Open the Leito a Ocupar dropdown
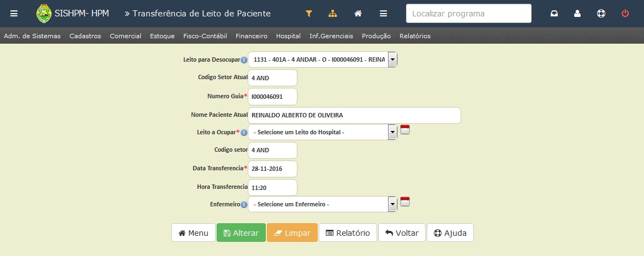This screenshot has height=256, width=644. (323, 132)
